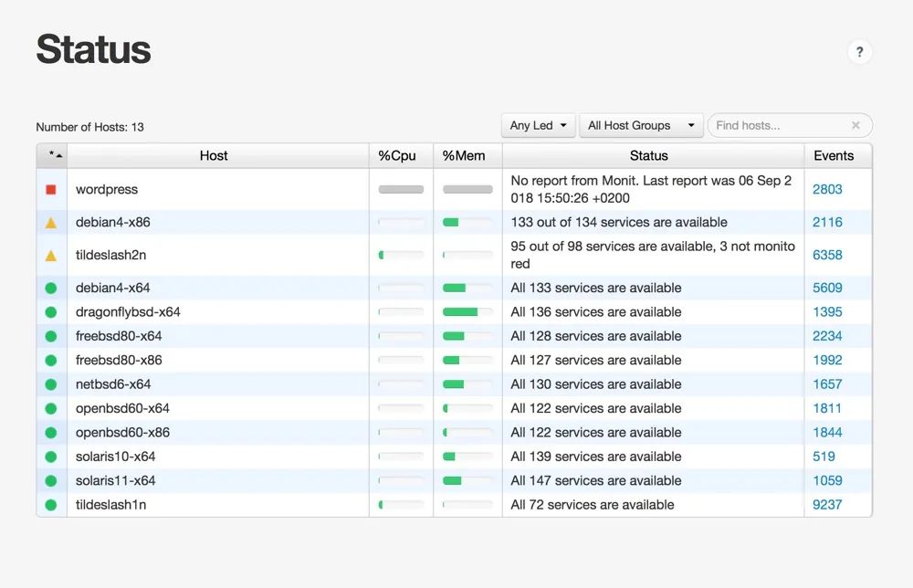Sort by the LED status column header
The image size is (913, 588).
click(x=52, y=156)
